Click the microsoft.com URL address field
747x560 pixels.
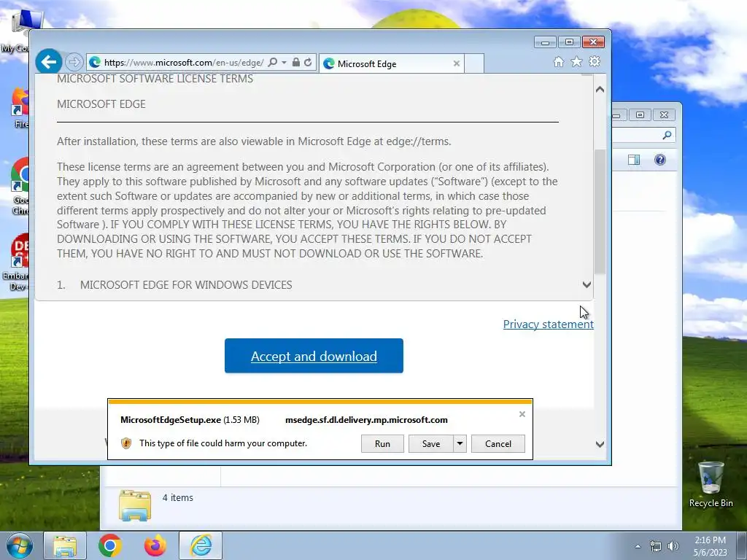(184, 63)
